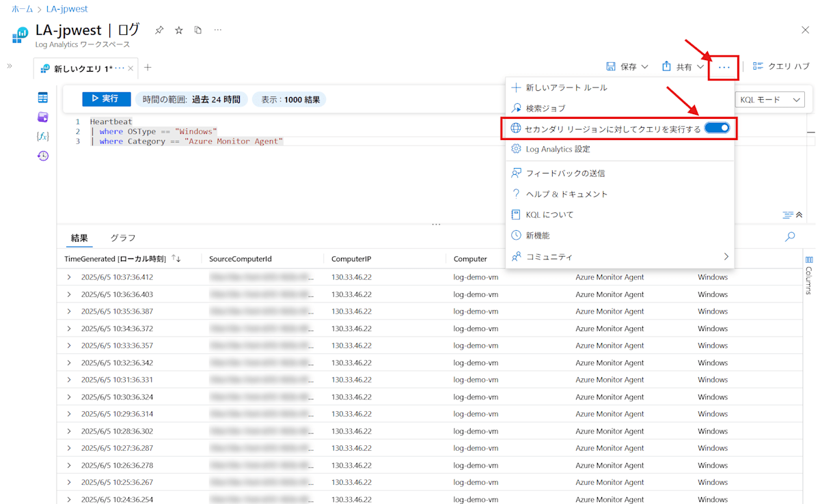Change the 表示 1000 結果 limit
Screen dimensions: 820x504
pos(290,99)
